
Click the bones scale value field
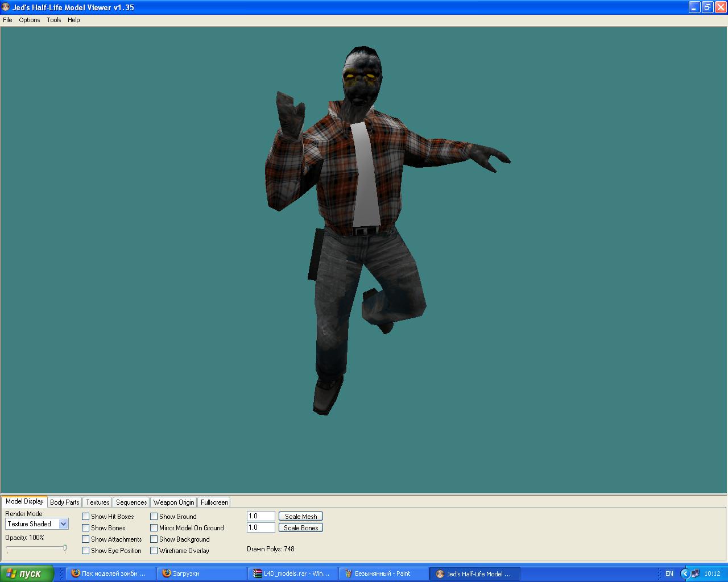261,527
